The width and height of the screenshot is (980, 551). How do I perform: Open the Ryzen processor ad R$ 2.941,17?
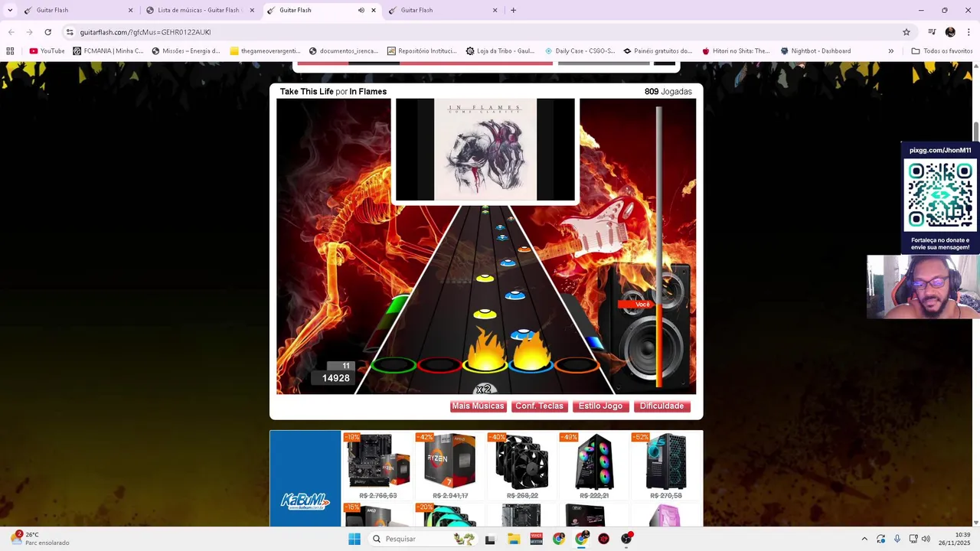coord(449,466)
